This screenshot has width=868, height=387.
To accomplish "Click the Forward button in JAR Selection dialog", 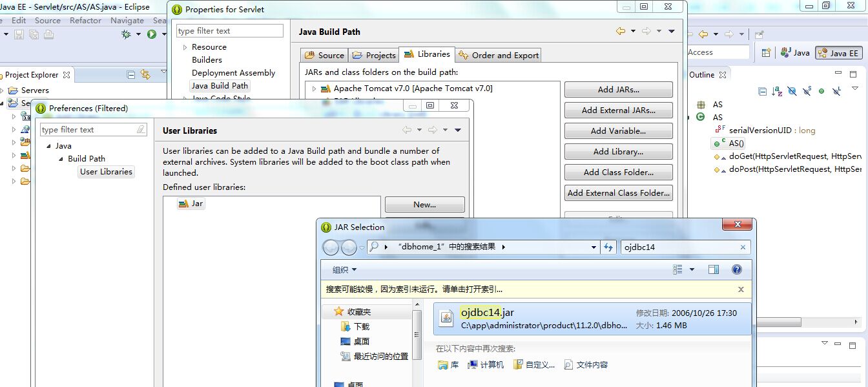I will 349,247.
